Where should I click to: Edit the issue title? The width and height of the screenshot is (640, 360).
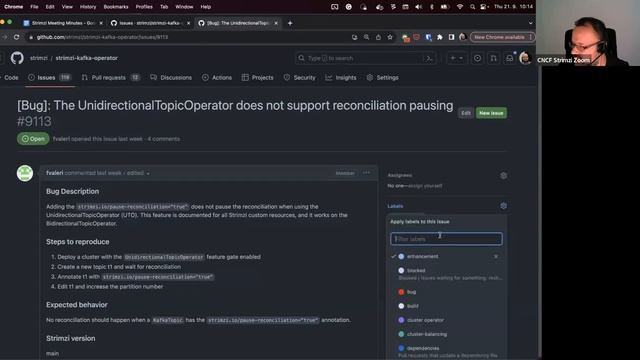click(x=466, y=113)
